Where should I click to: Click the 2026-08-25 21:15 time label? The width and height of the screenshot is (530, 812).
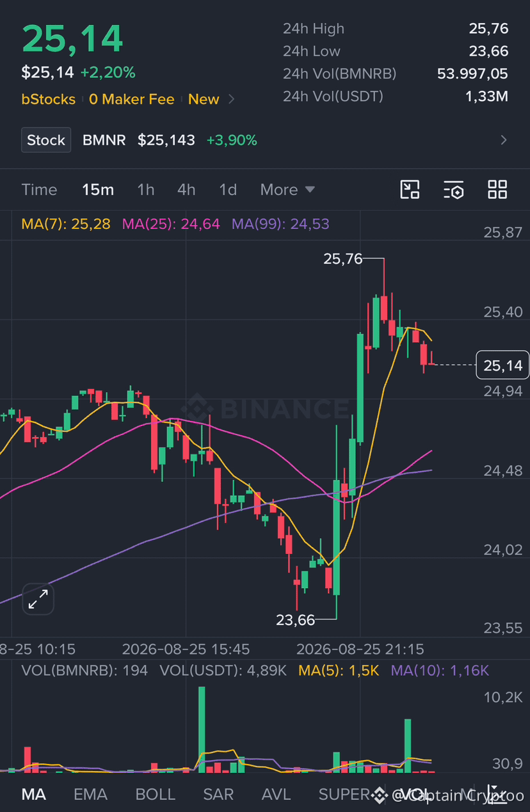360,649
